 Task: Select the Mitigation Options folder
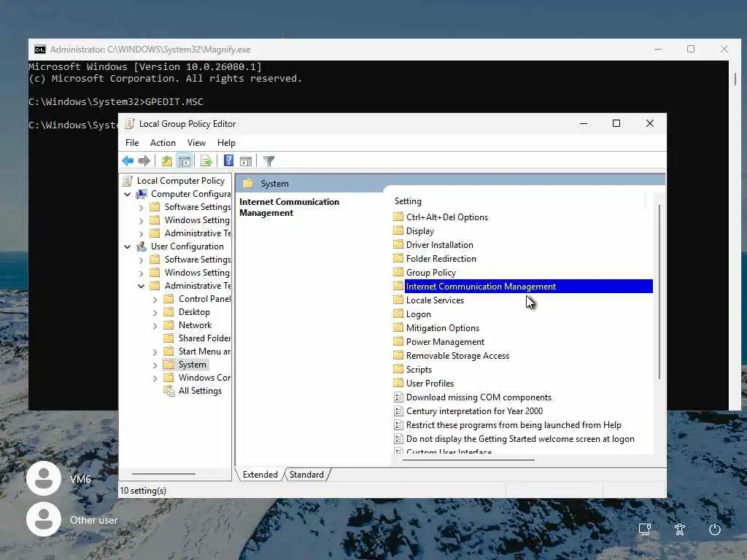(x=443, y=328)
